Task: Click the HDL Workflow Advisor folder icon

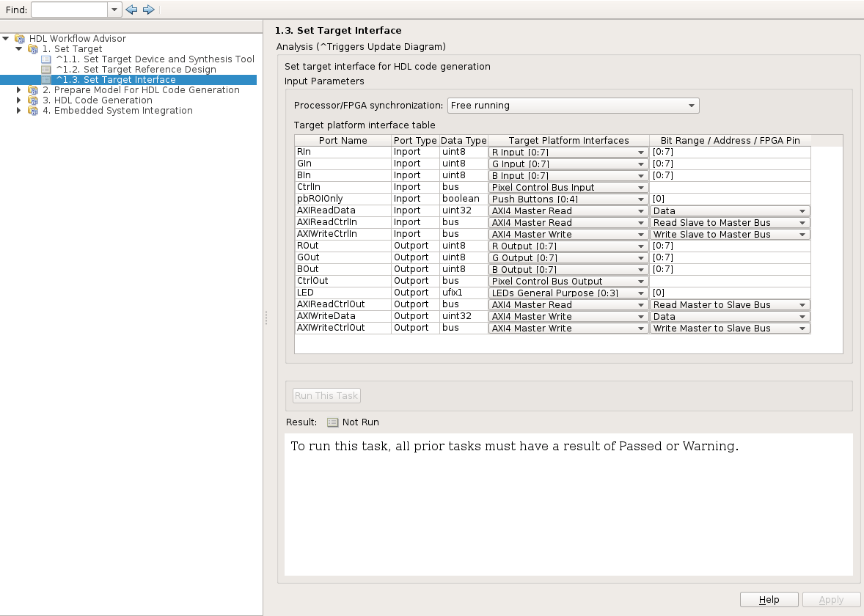Action: 20,39
